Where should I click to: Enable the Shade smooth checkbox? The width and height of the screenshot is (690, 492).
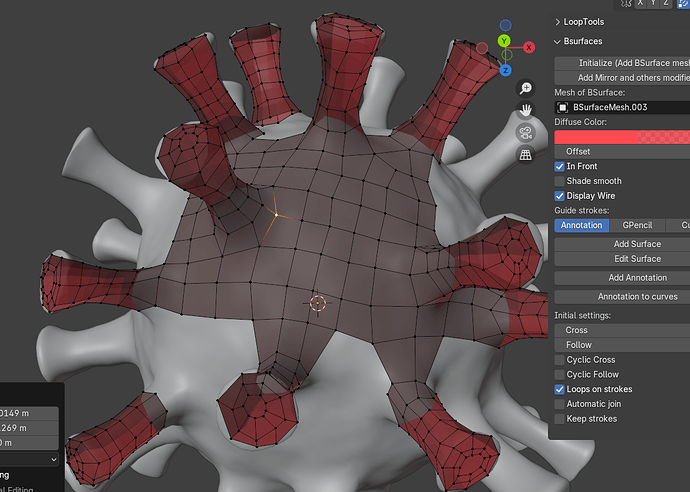point(559,181)
